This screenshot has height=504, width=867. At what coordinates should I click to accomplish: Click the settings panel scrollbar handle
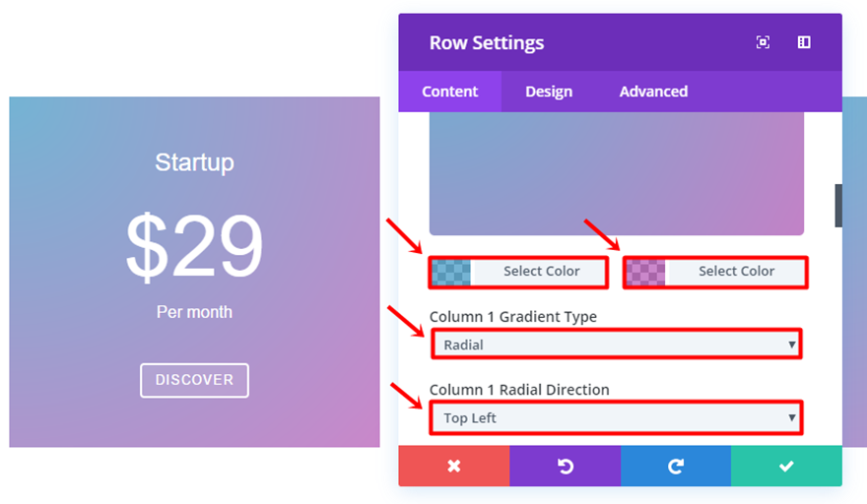point(837,205)
